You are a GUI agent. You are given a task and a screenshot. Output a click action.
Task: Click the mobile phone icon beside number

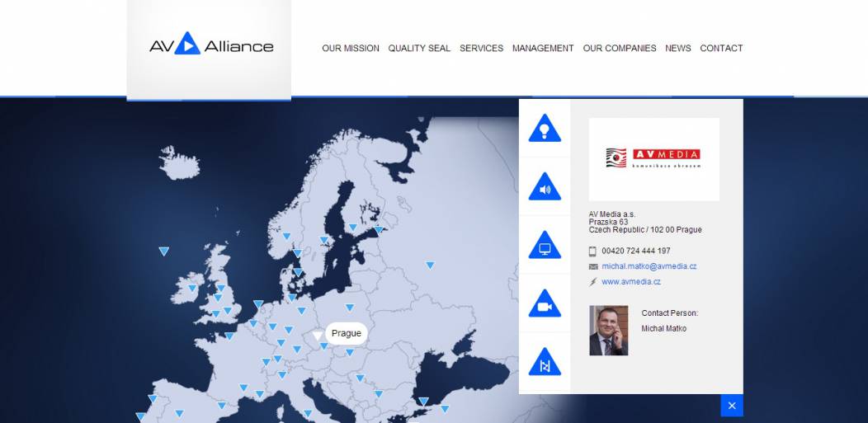click(593, 251)
